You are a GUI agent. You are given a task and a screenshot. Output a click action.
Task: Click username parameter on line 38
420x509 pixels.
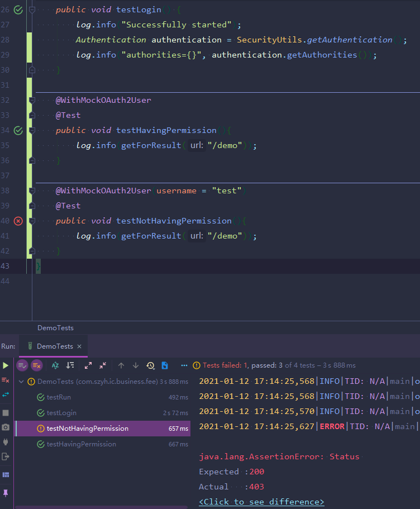[176, 191]
